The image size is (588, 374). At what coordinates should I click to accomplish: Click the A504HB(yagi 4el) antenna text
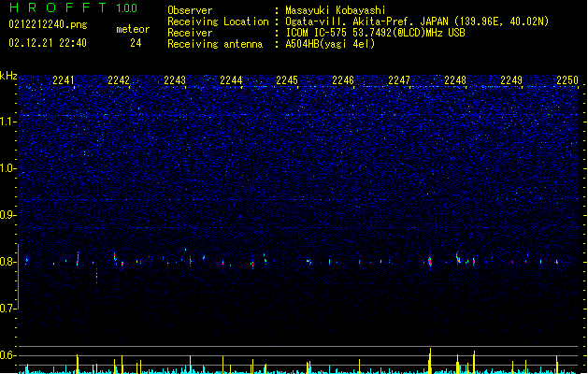point(330,44)
